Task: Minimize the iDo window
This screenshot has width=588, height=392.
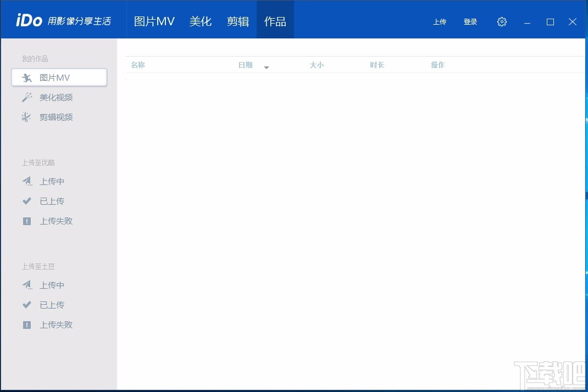Action: 527,22
